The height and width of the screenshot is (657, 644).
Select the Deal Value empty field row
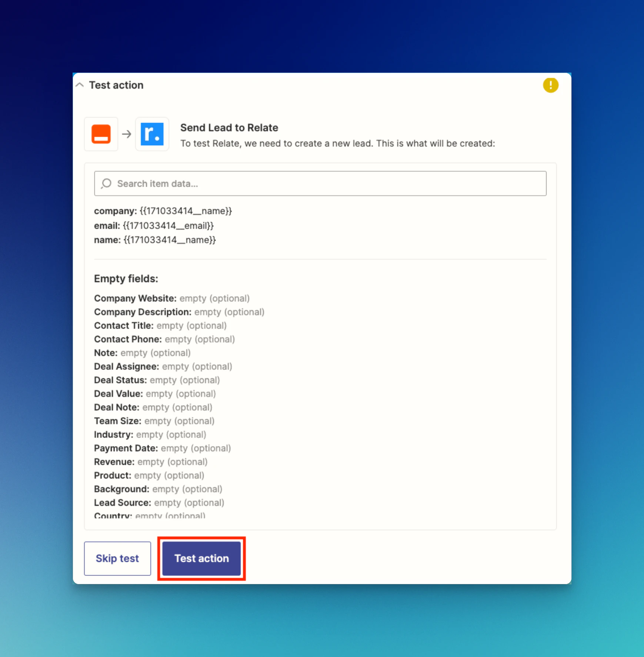click(155, 394)
